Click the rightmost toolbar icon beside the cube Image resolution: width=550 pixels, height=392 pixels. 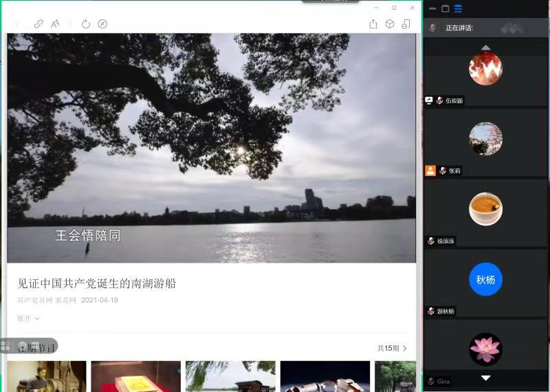point(406,24)
